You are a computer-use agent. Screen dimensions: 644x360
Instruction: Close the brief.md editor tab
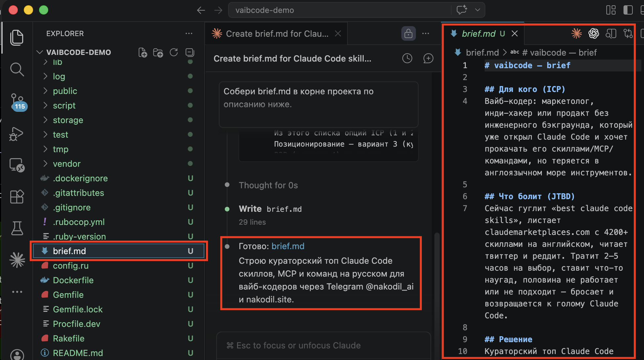[x=515, y=33]
